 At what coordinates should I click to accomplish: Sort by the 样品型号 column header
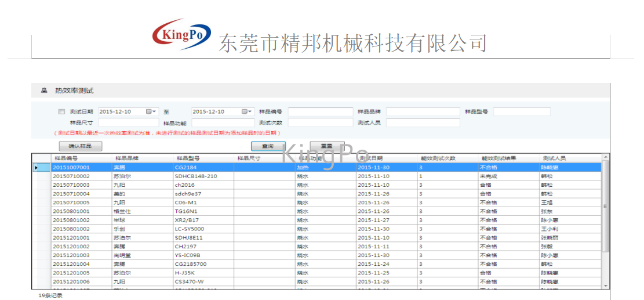point(203,158)
